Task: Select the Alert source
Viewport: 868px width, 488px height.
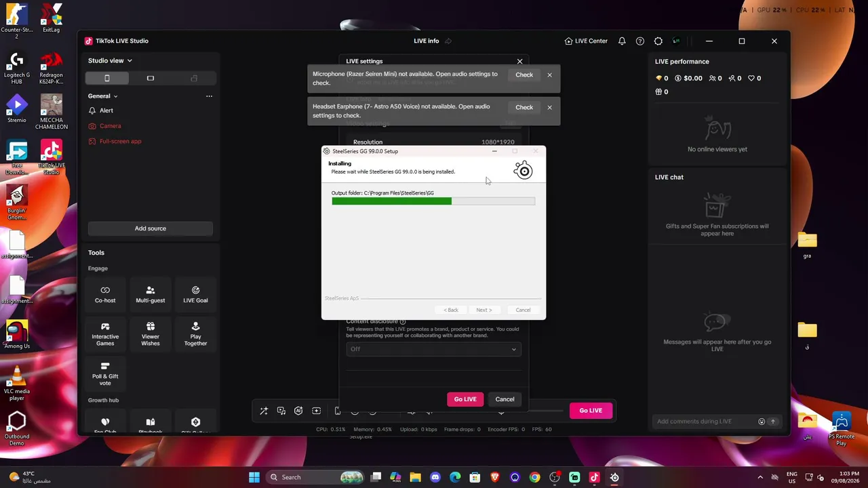Action: pos(101,110)
